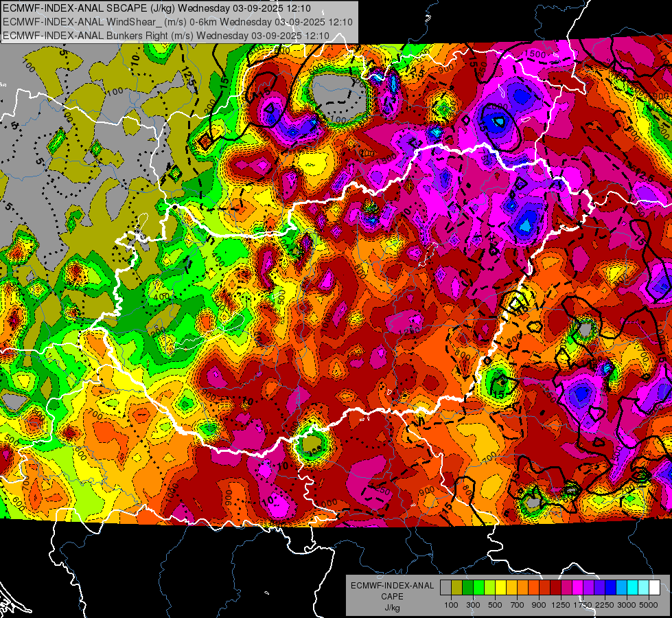The width and height of the screenshot is (672, 618).
Task: Click the lime yellow-green legend swatch
Action: [490, 587]
